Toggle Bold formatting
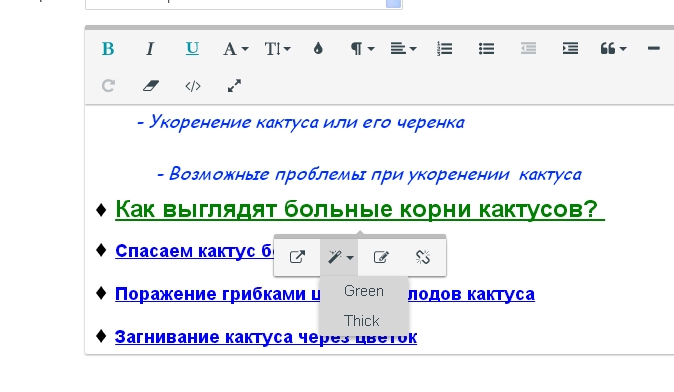This screenshot has height=392, width=674. tap(108, 49)
